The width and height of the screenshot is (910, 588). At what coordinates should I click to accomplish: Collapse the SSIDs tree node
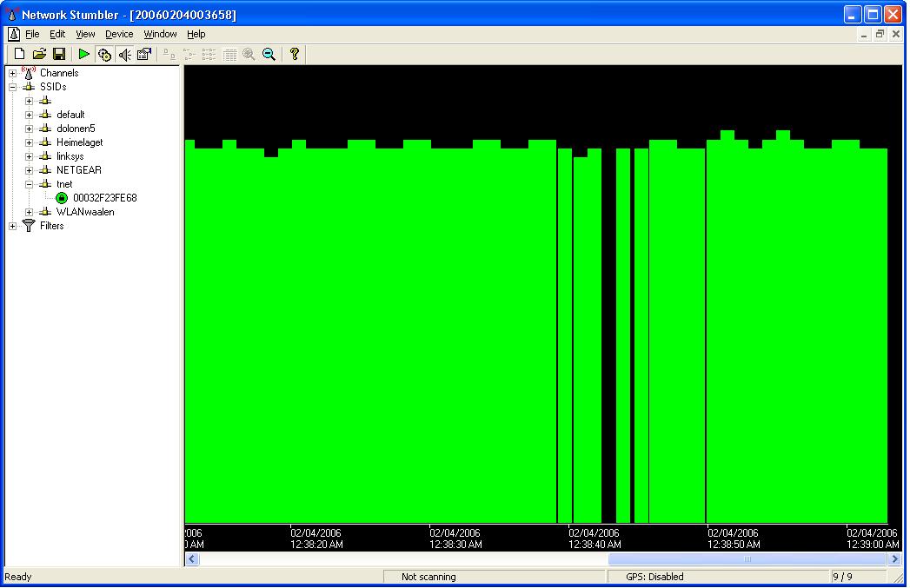[12, 87]
